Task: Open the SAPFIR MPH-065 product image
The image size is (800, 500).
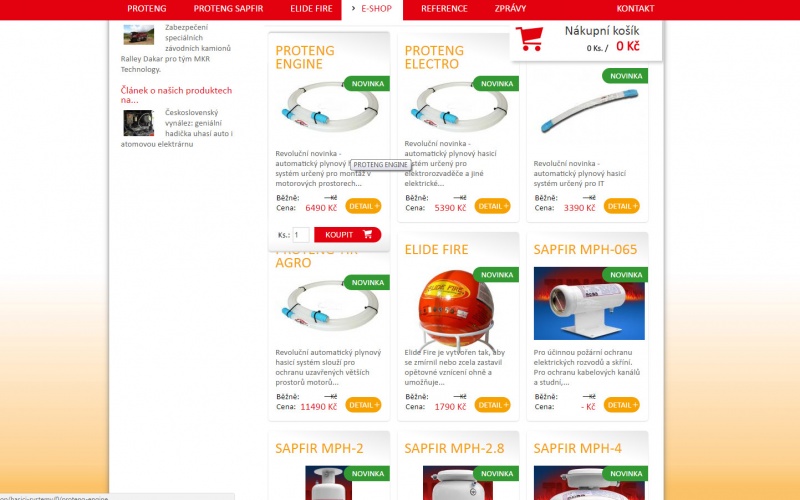Action: pos(589,303)
